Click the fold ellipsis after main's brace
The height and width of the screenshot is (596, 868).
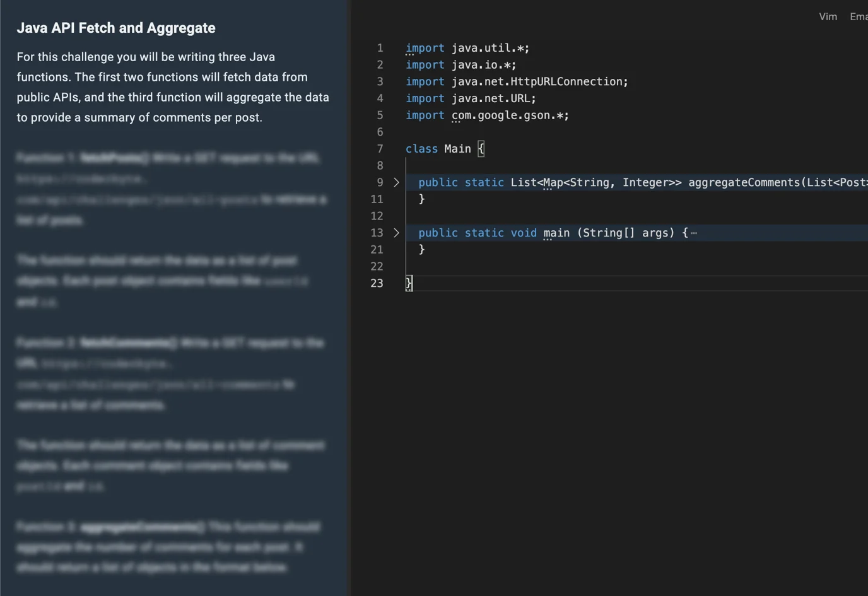[x=694, y=233]
